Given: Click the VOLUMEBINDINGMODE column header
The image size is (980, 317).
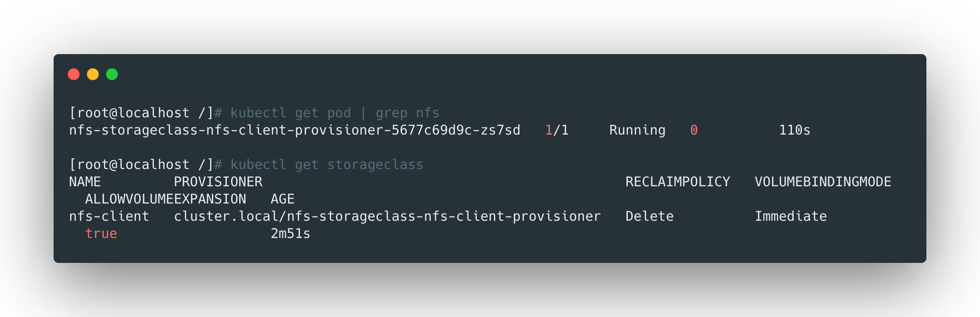Looking at the screenshot, I should [x=823, y=182].
